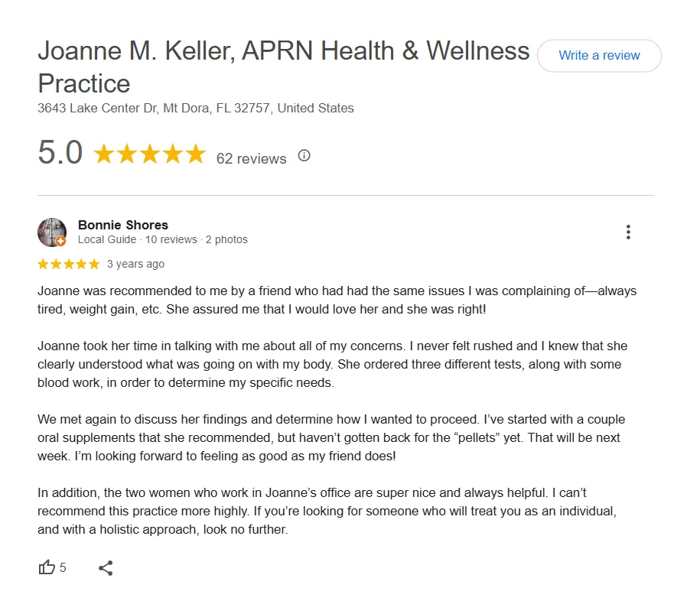Click the Joanne M. Keller practice heading
The image size is (700, 601).
tap(284, 67)
